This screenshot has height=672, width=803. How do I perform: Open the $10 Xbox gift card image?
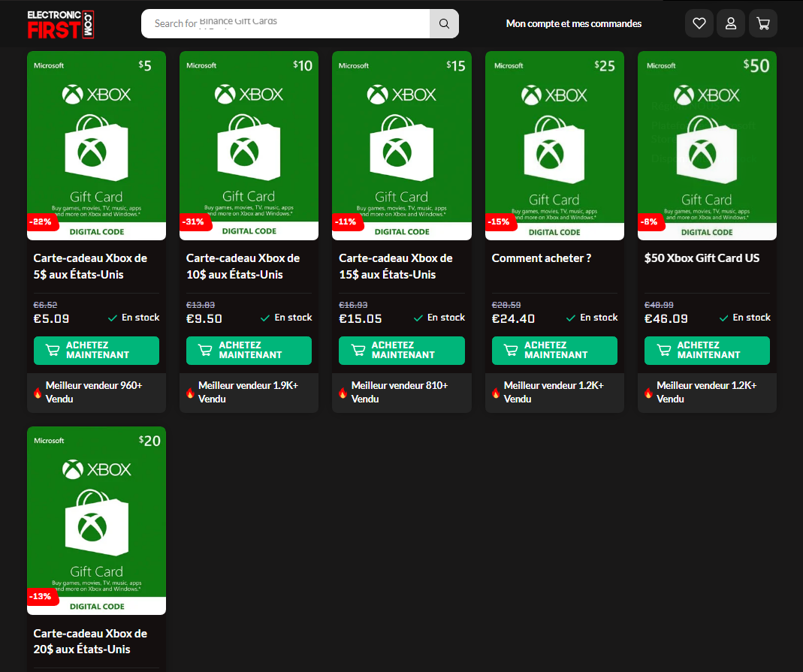pyautogui.click(x=249, y=146)
